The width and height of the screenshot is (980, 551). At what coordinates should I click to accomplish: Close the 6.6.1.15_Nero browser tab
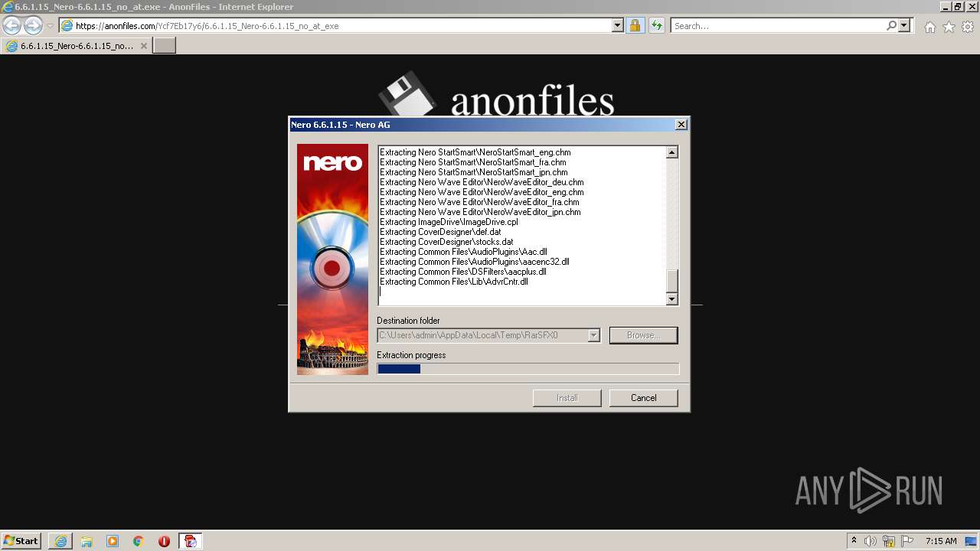(x=143, y=46)
